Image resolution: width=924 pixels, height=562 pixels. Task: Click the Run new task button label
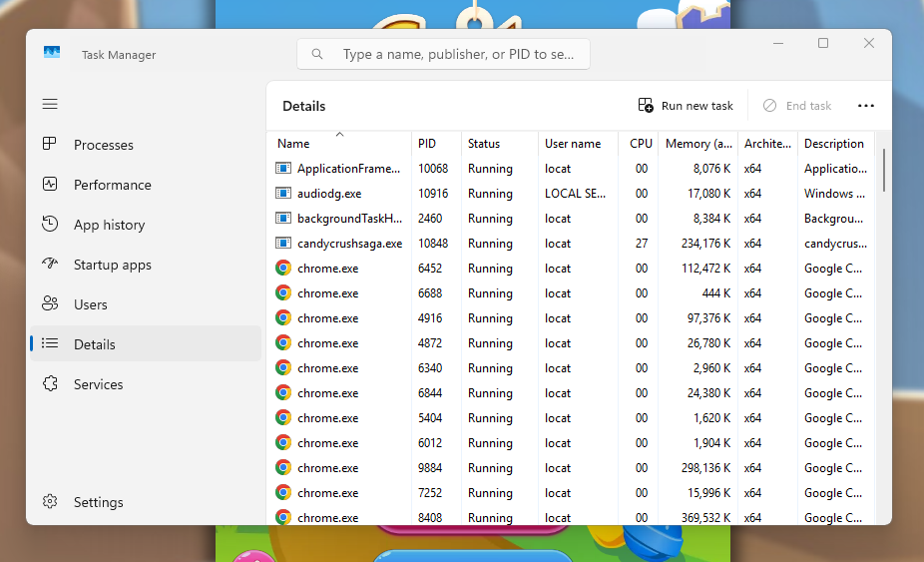(x=697, y=106)
